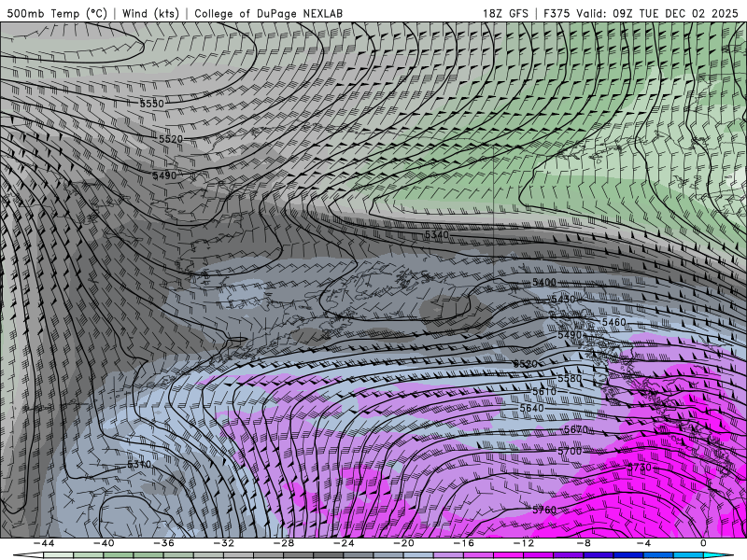
Task: Click the -8 color scale label
Action: point(584,543)
